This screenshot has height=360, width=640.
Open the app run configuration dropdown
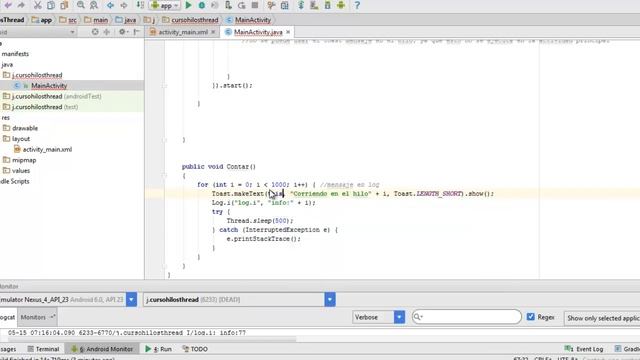(165, 5)
